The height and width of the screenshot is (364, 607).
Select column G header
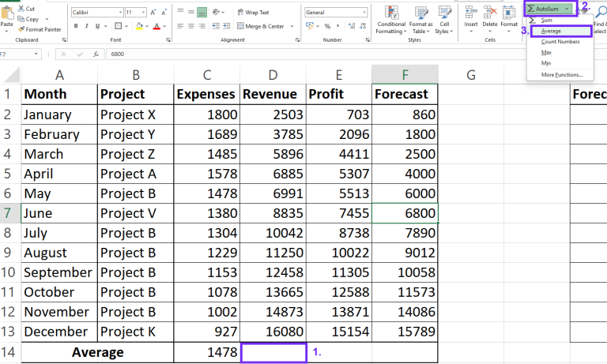[x=471, y=75]
